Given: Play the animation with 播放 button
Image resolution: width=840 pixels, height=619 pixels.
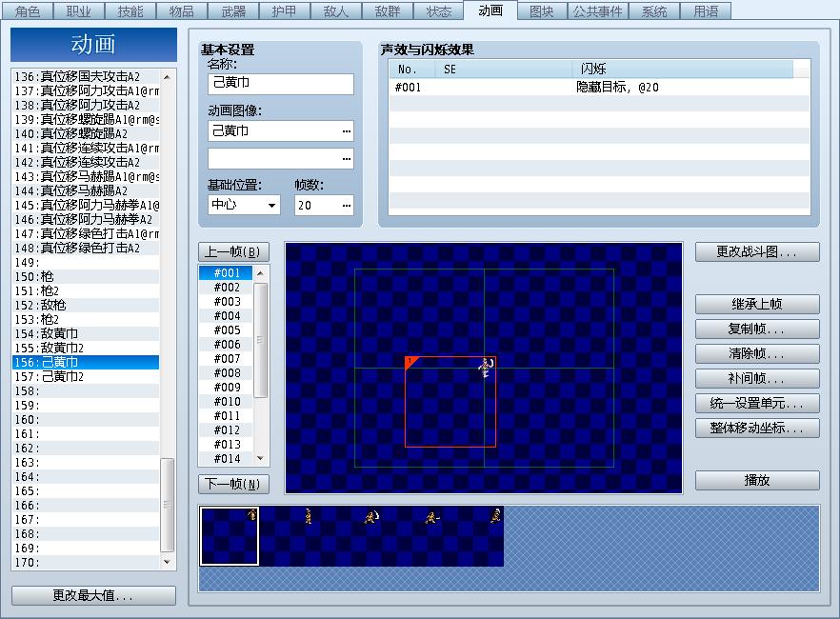Looking at the screenshot, I should tap(757, 480).
